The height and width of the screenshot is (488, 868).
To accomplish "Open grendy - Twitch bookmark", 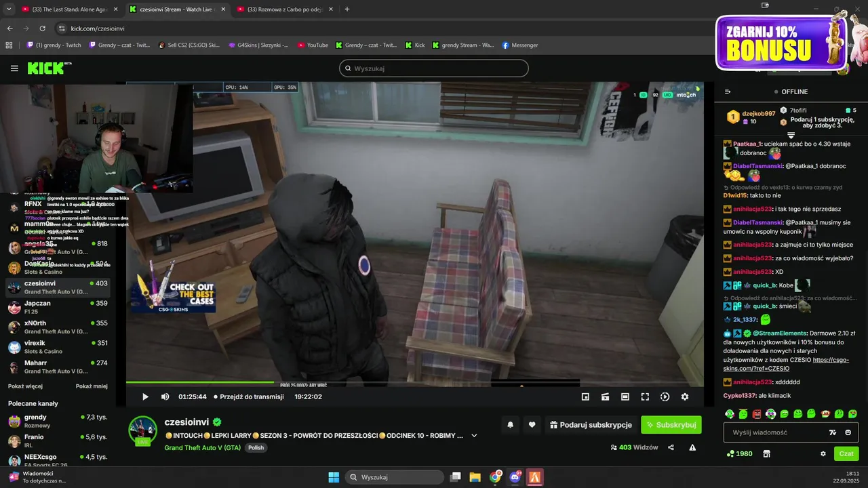I will (x=54, y=45).
